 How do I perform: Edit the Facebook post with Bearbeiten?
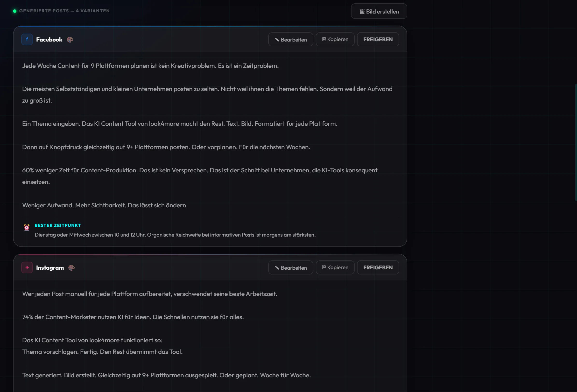290,40
